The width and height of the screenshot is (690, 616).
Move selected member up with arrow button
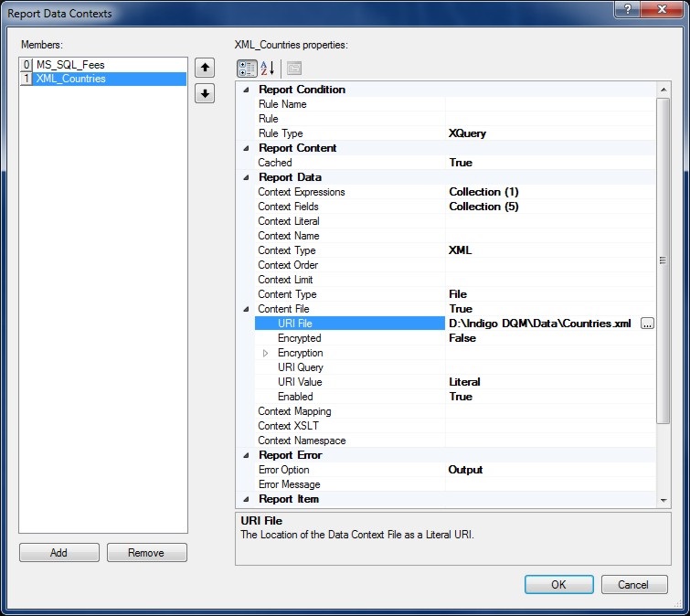tap(205, 68)
